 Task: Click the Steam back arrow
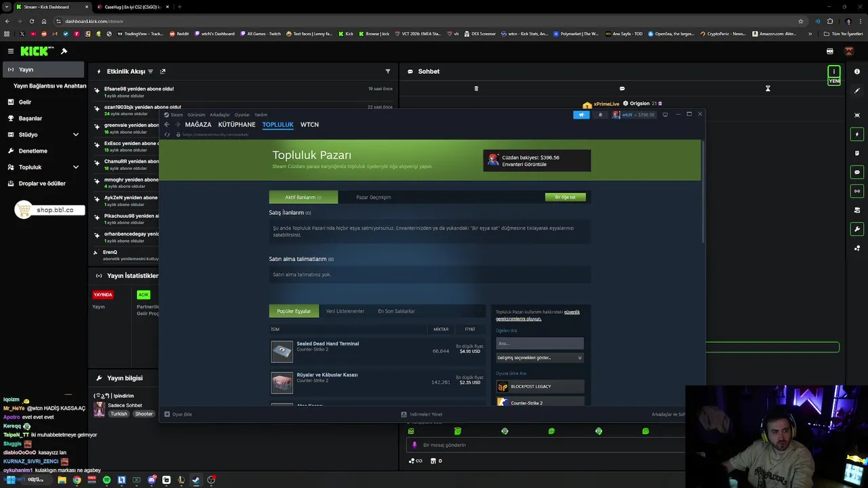coord(167,125)
